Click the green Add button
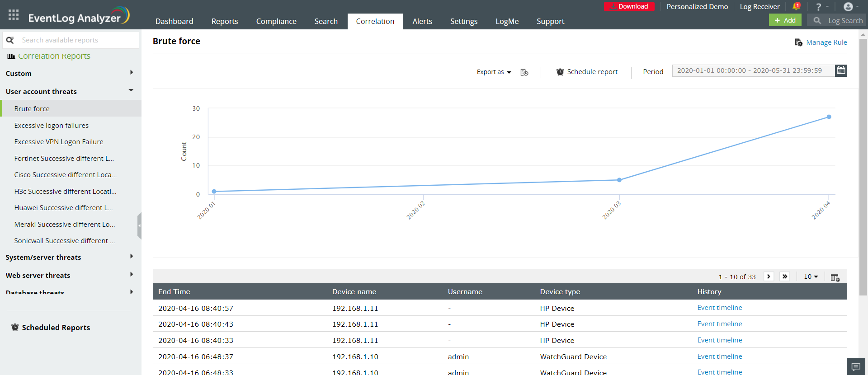868x375 pixels. [x=785, y=20]
